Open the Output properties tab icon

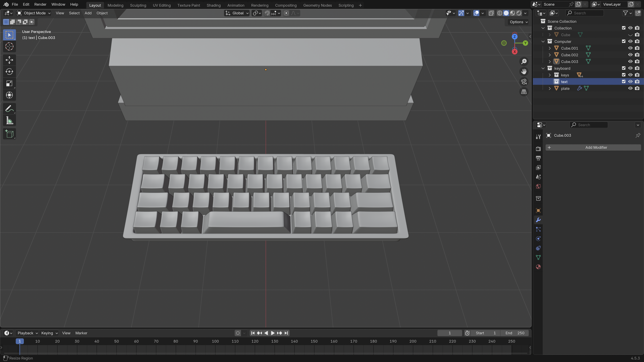(538, 158)
